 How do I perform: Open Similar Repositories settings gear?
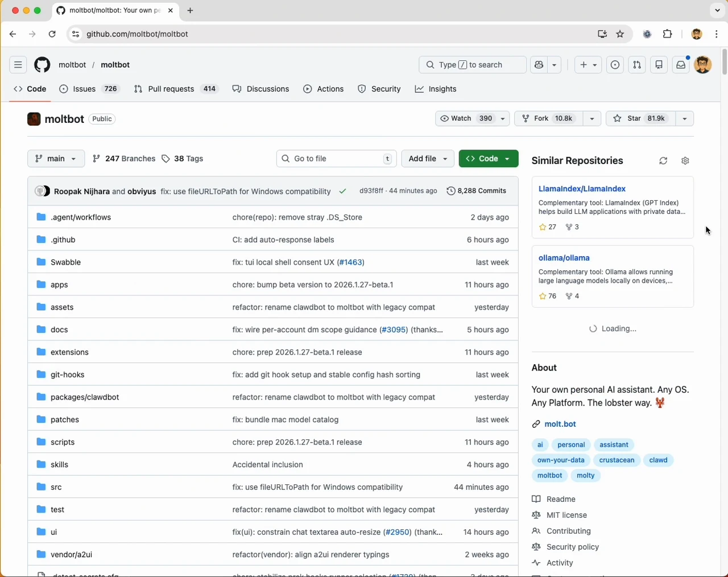coord(685,161)
